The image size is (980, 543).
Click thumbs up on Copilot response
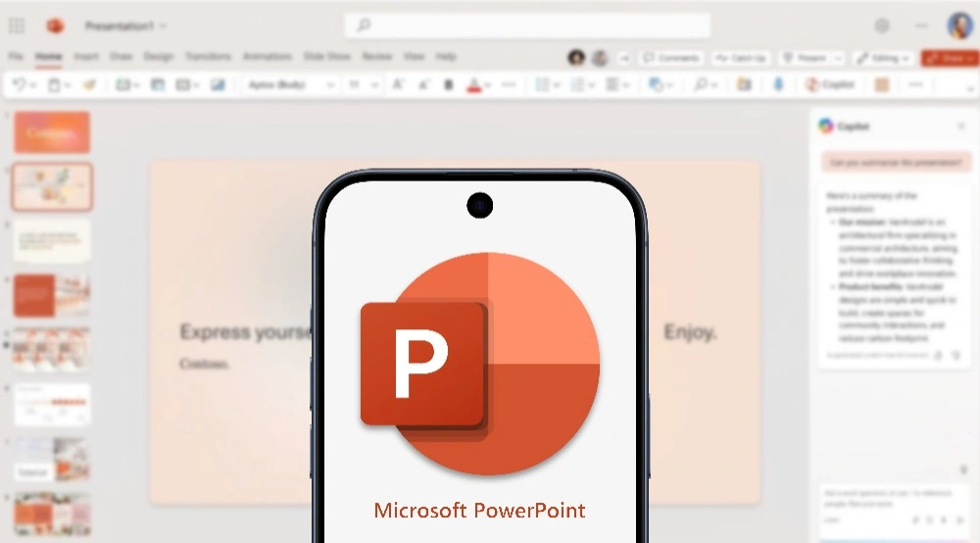click(x=938, y=356)
